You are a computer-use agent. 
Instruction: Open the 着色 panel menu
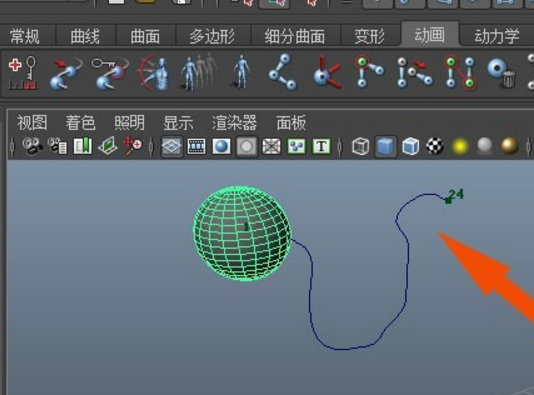[81, 123]
